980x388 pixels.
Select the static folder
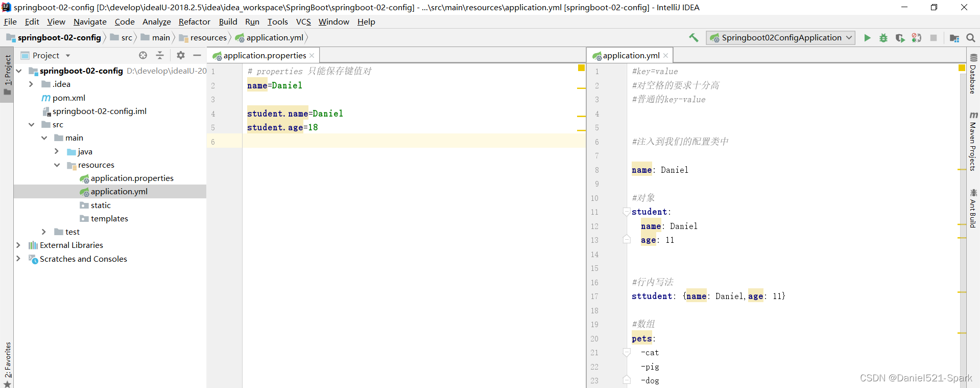pos(95,205)
